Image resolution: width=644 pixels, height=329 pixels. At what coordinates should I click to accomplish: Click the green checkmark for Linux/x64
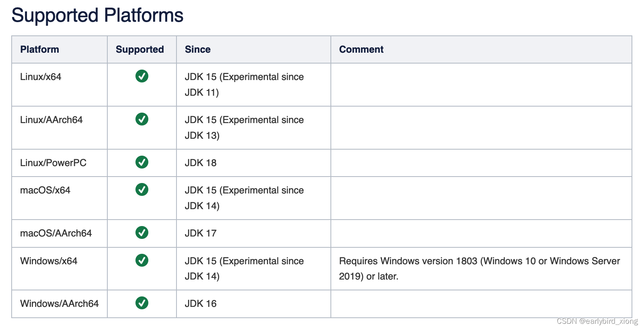[142, 76]
